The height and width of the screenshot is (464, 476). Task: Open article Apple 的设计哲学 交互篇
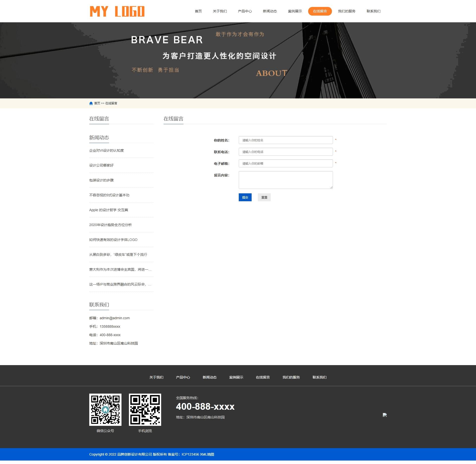tap(109, 210)
